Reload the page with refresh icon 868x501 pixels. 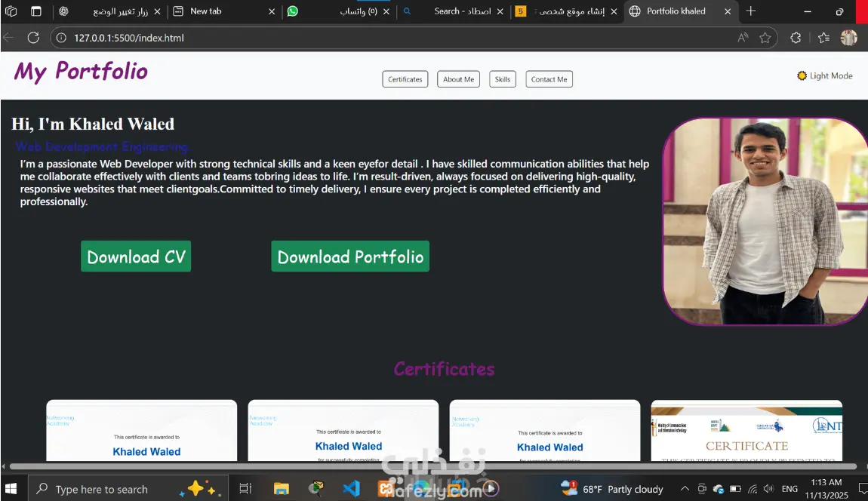pyautogui.click(x=33, y=38)
